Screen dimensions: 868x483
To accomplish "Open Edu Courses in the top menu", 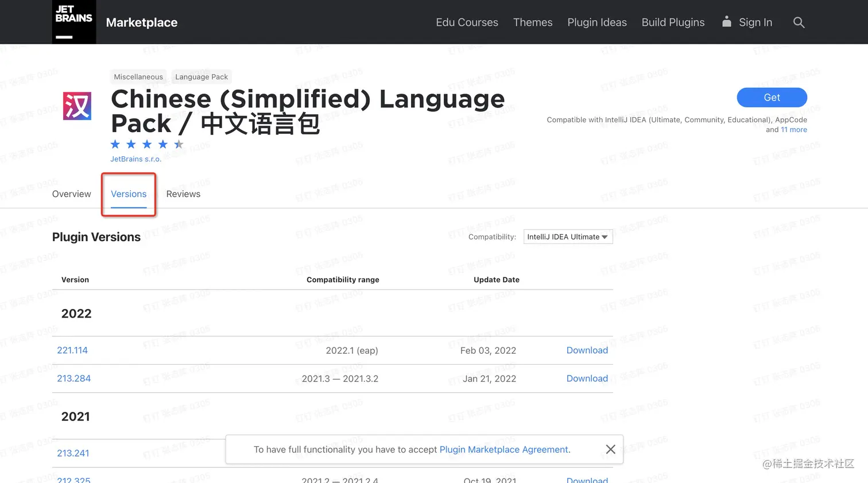I will coord(467,22).
